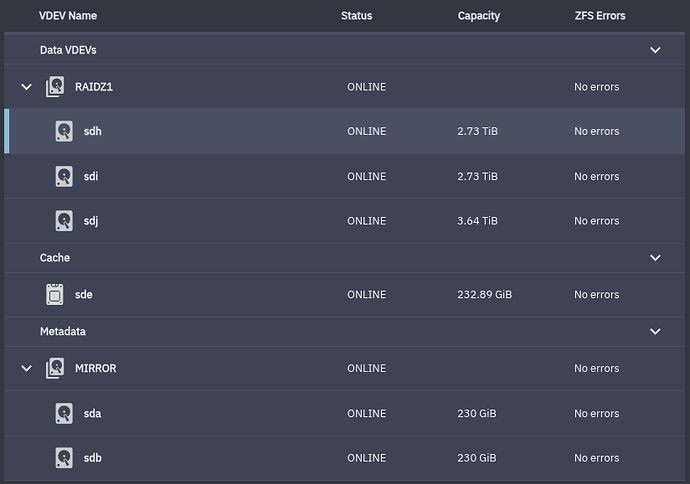The image size is (690, 484).
Task: Click the sdh disk icon
Action: (64, 132)
